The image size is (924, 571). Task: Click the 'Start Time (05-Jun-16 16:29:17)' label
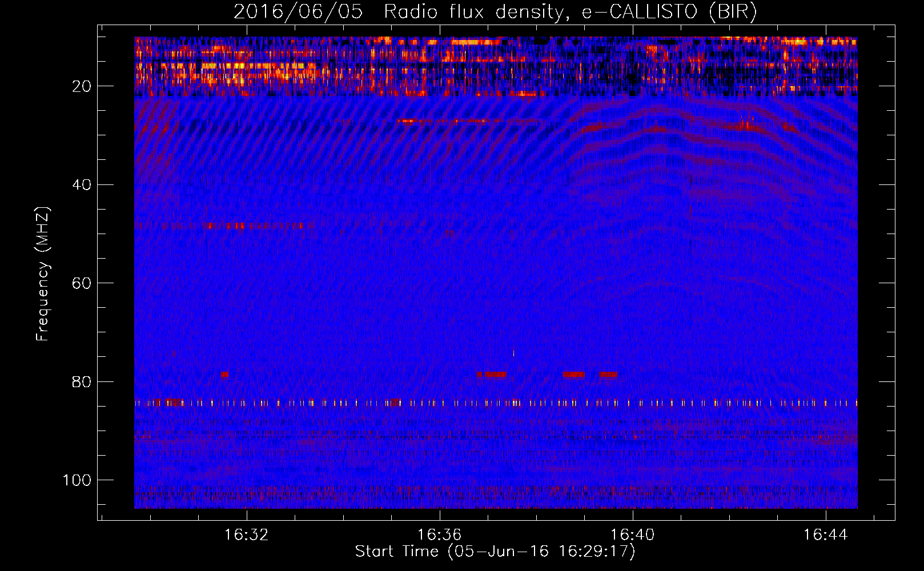(495, 552)
